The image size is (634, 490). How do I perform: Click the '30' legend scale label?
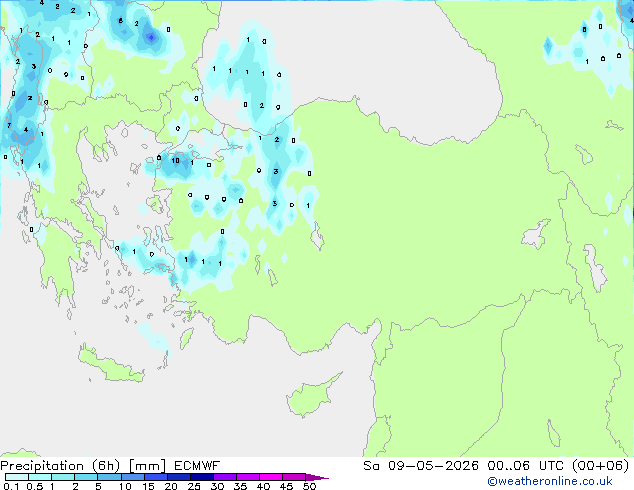pos(217,486)
